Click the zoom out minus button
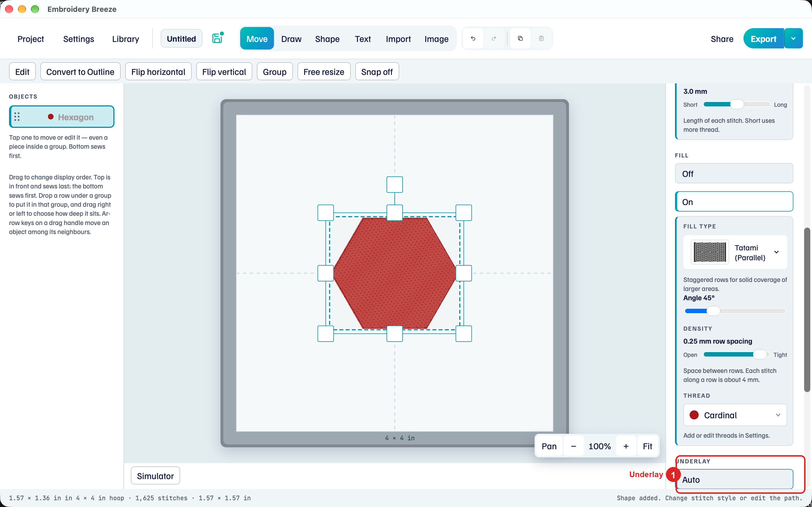 click(x=573, y=446)
